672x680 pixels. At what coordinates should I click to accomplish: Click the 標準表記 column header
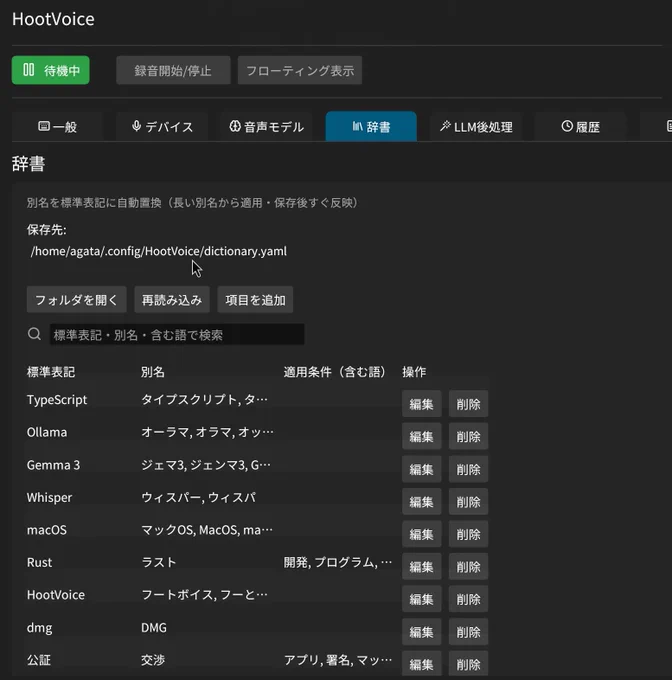51,372
